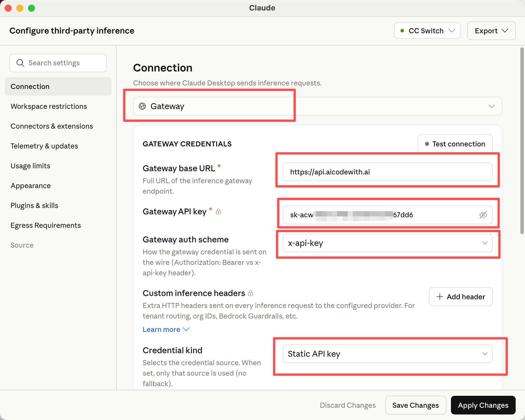
Task: Open the Export dropdown menu
Action: pos(491,31)
